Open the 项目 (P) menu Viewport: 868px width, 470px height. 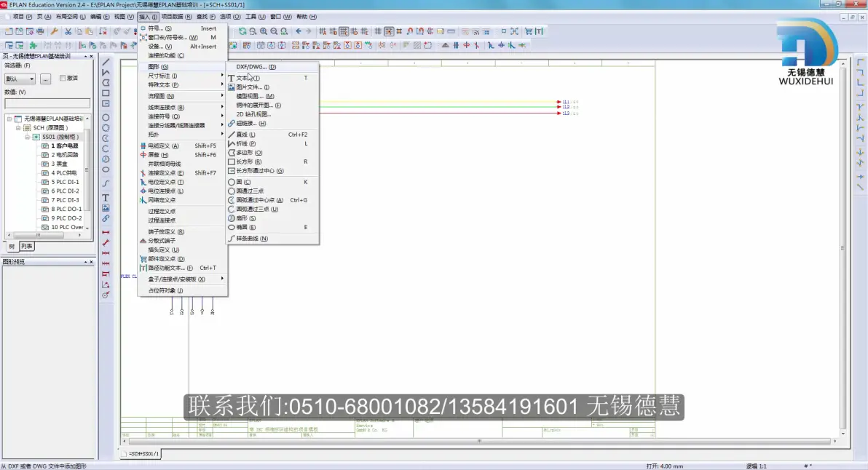[22, 17]
